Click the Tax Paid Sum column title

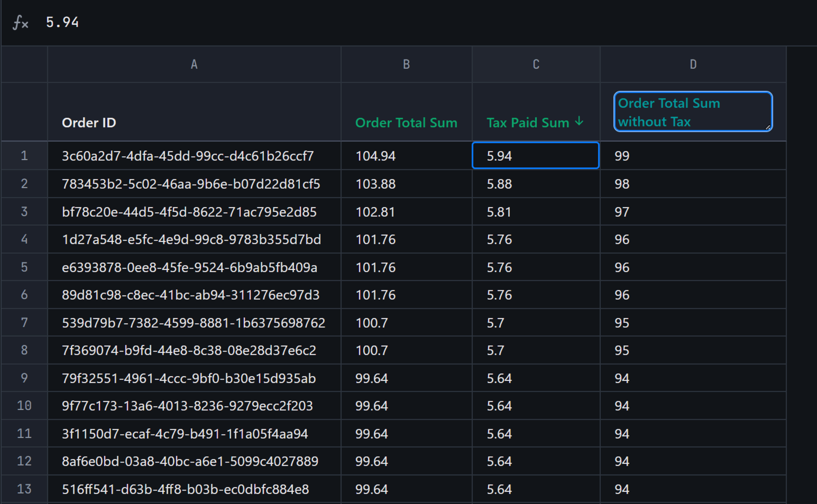pyautogui.click(x=528, y=122)
